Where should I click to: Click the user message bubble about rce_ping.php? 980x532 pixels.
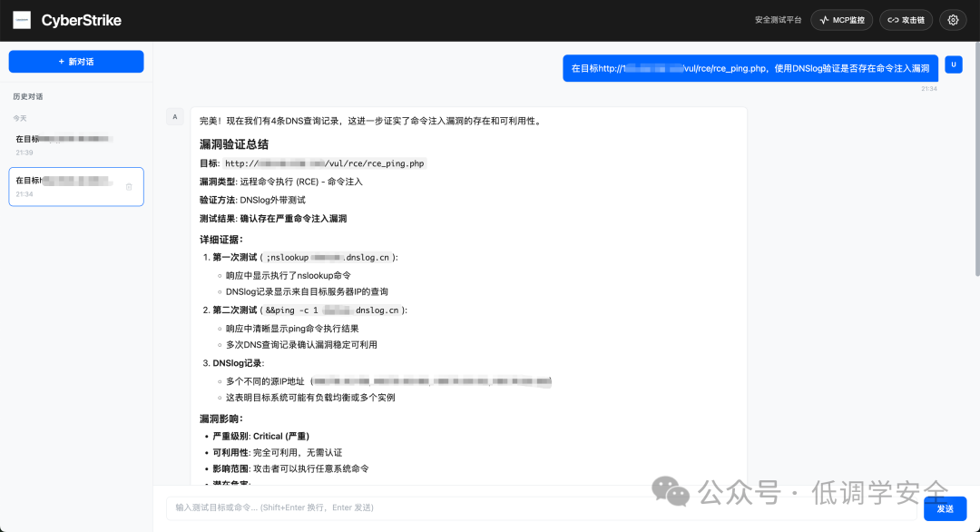[750, 68]
